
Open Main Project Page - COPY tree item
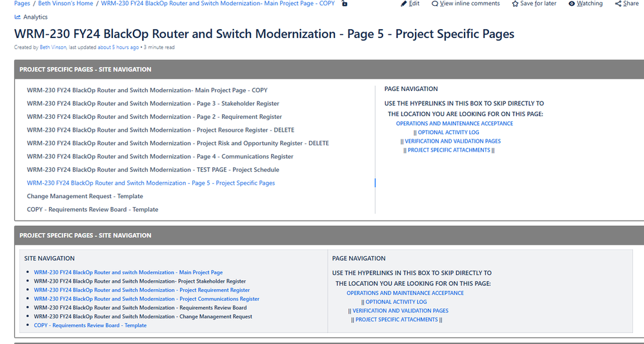pyautogui.click(x=147, y=90)
